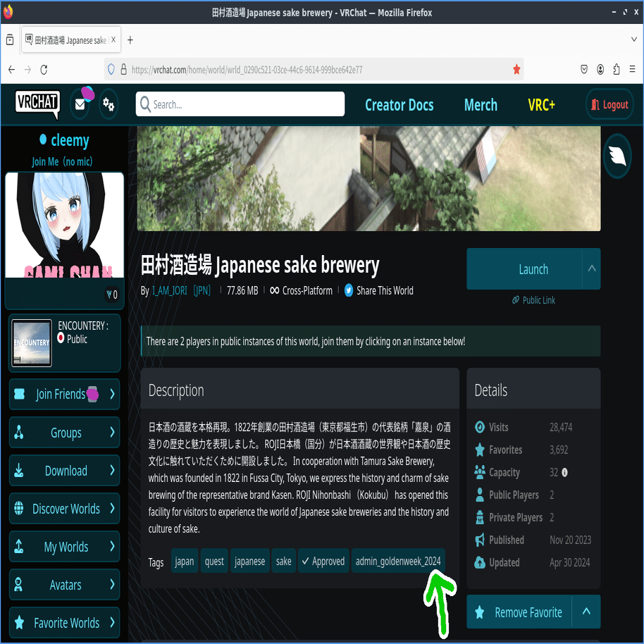
Task: Expand the Download sidebar item
Action: [112, 470]
